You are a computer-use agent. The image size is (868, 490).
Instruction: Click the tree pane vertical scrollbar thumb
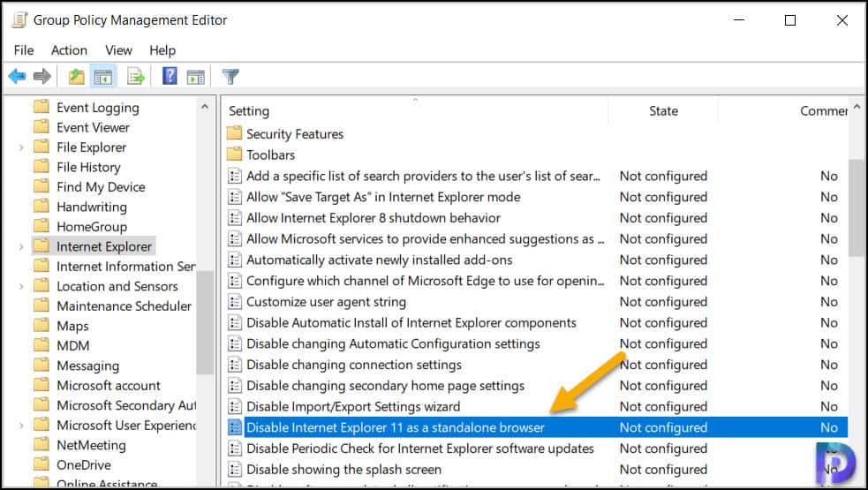click(x=205, y=323)
